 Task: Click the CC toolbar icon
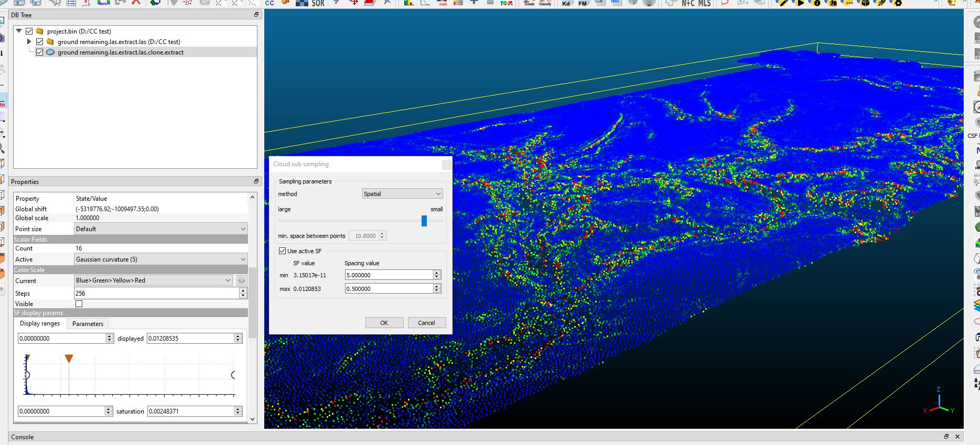[270, 3]
